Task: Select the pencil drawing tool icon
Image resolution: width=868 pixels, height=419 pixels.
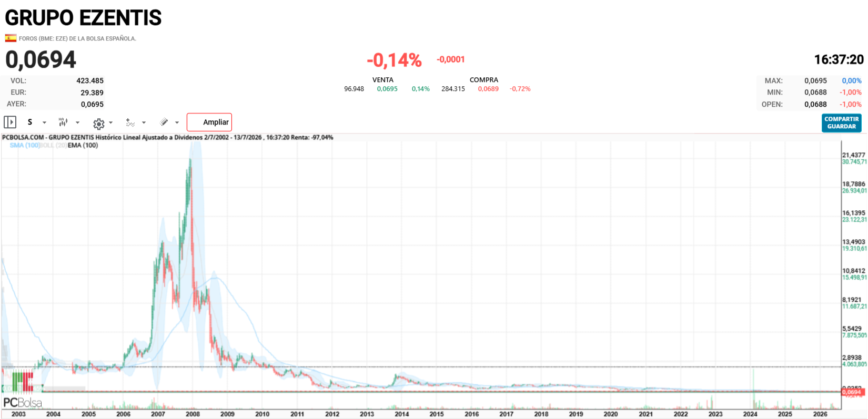Action: (x=164, y=122)
